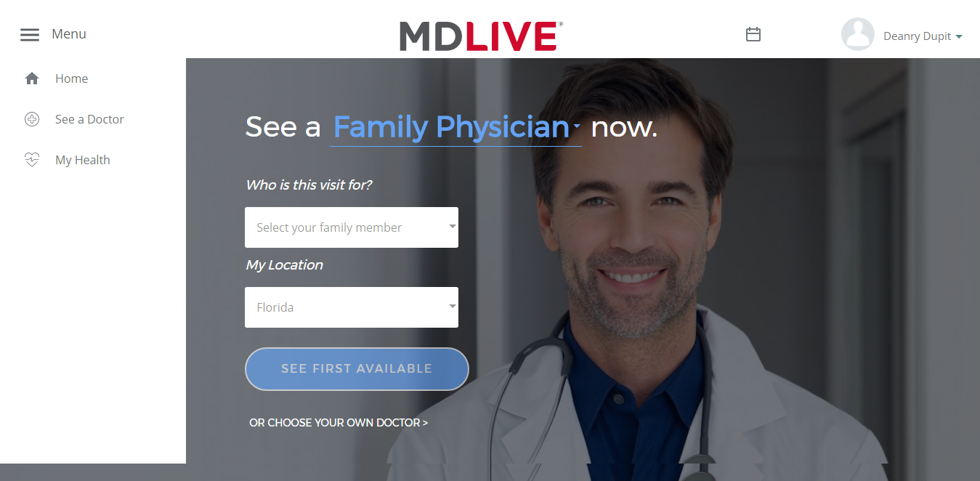The height and width of the screenshot is (481, 980).
Task: Open the Select your family member dropdown
Action: coord(352,227)
